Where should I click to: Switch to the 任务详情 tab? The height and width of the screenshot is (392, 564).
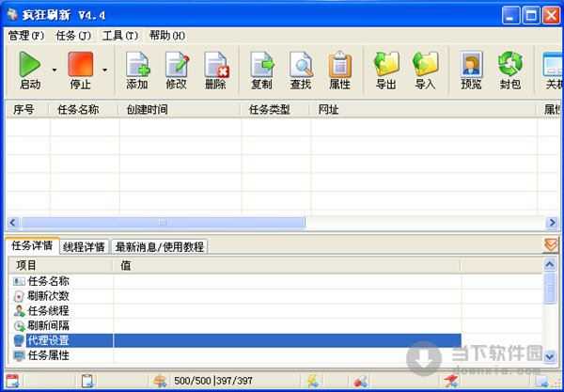click(x=32, y=246)
